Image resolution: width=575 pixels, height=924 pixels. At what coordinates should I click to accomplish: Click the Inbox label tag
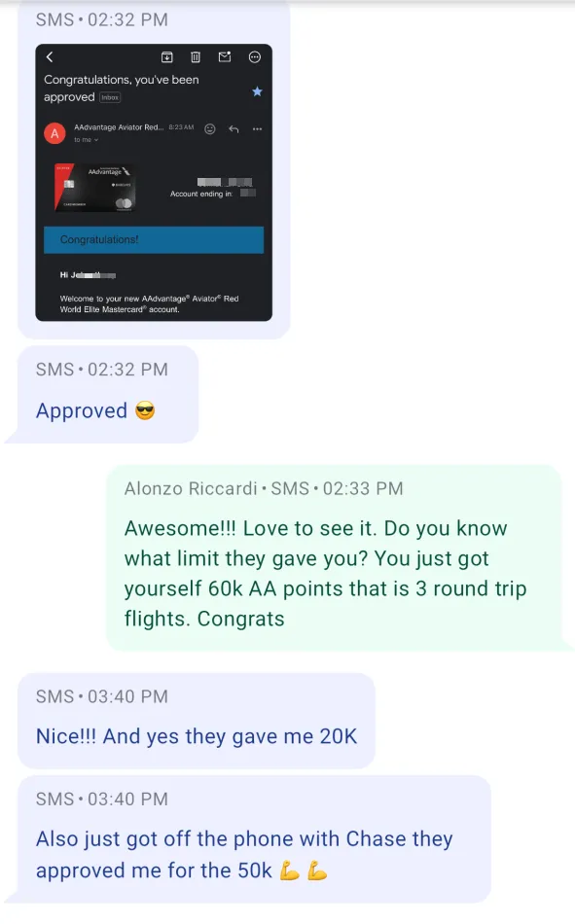[x=110, y=98]
